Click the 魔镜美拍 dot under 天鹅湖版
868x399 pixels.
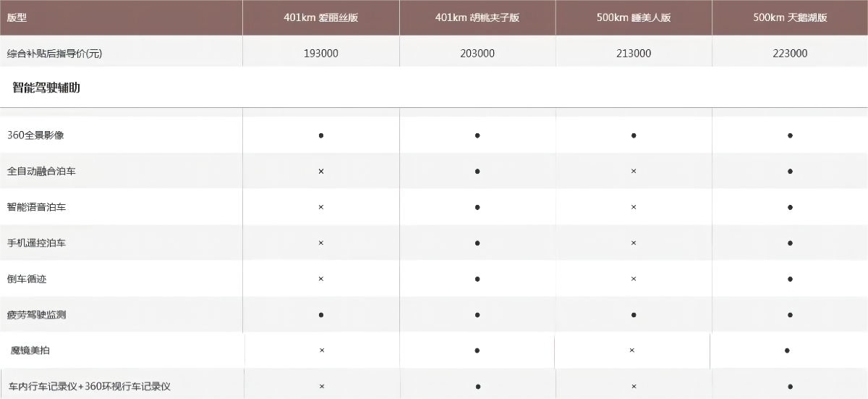tap(787, 350)
